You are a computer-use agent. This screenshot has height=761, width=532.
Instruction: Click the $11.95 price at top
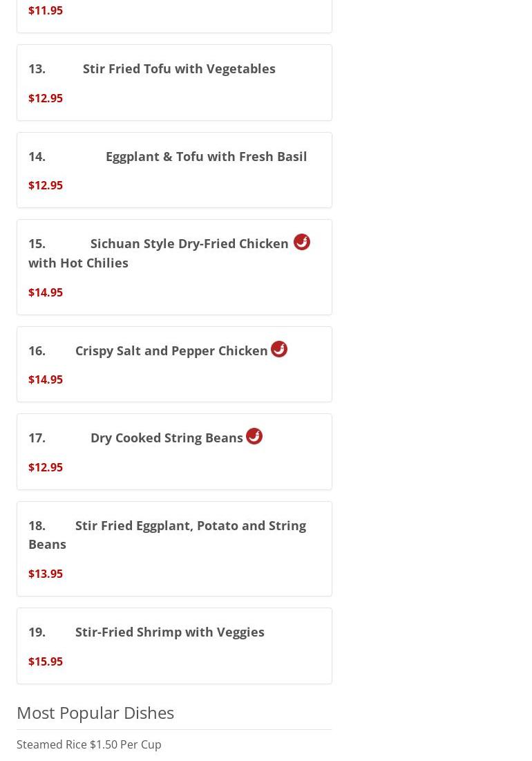coord(46,10)
